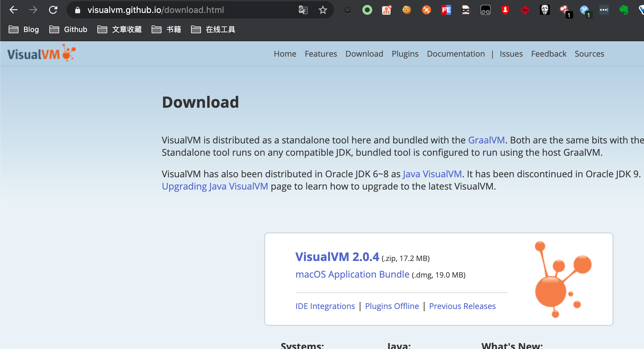Open the Evernote elephant extension
Screen dimensions: 644x349
[624, 10]
